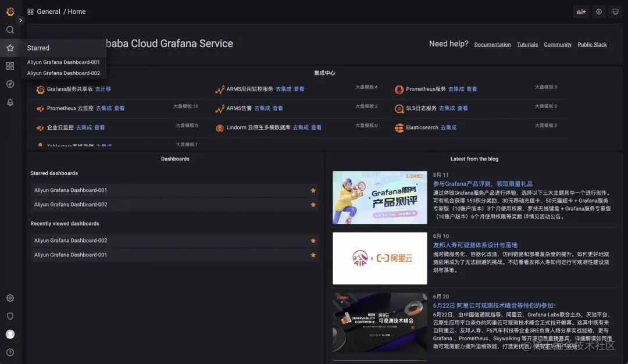Image resolution: width=628 pixels, height=364 pixels.
Task: Open blog post 友邦人寿可观测体系设计与落地
Action: coord(475,245)
